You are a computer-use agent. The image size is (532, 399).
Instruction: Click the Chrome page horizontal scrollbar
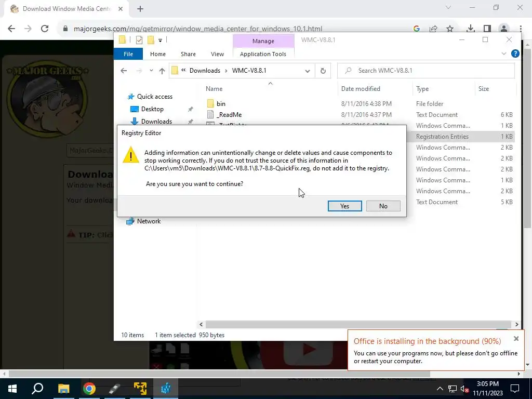(219, 374)
